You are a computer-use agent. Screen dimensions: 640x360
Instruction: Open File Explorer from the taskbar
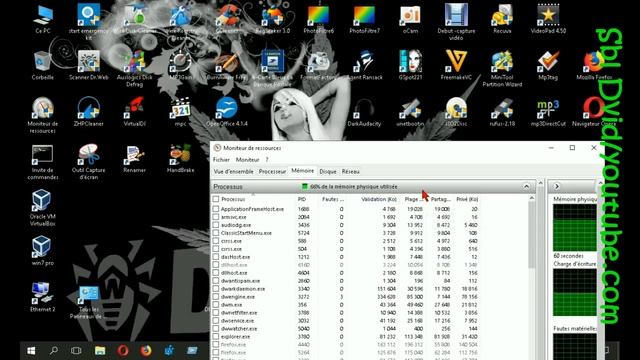tap(100, 350)
